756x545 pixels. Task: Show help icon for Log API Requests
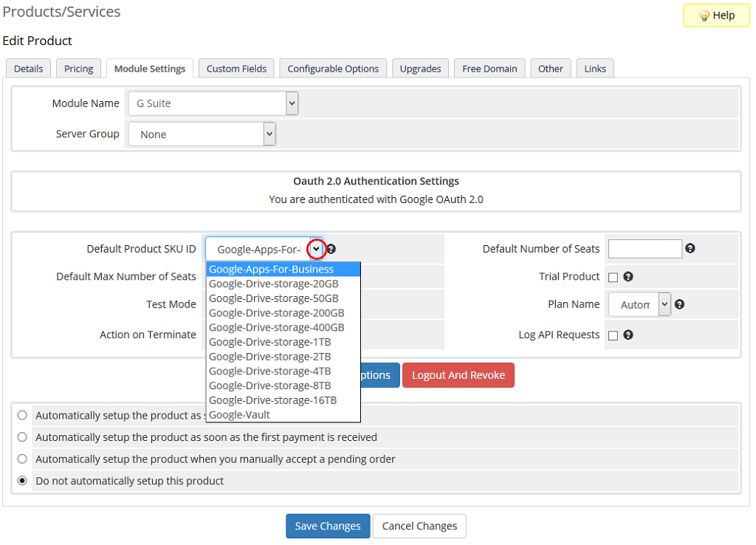pyautogui.click(x=628, y=335)
